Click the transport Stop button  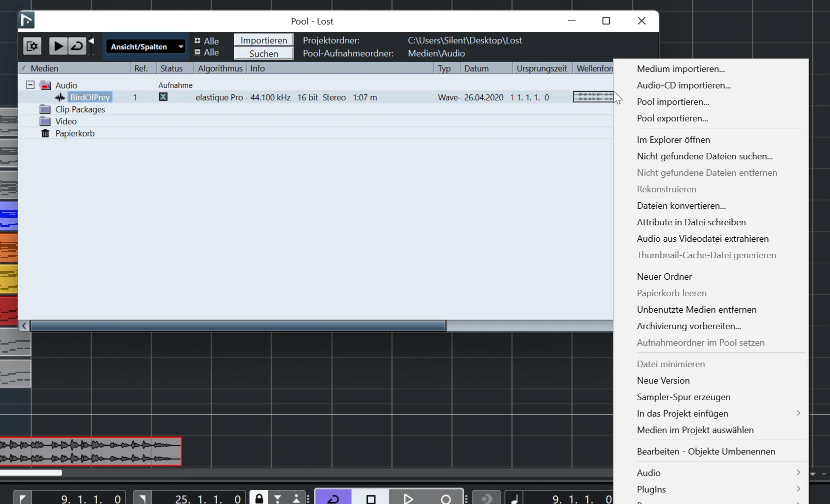370,498
